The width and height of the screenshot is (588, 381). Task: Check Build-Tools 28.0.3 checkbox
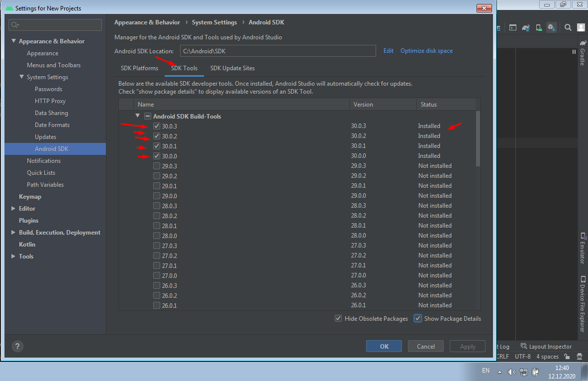click(157, 206)
